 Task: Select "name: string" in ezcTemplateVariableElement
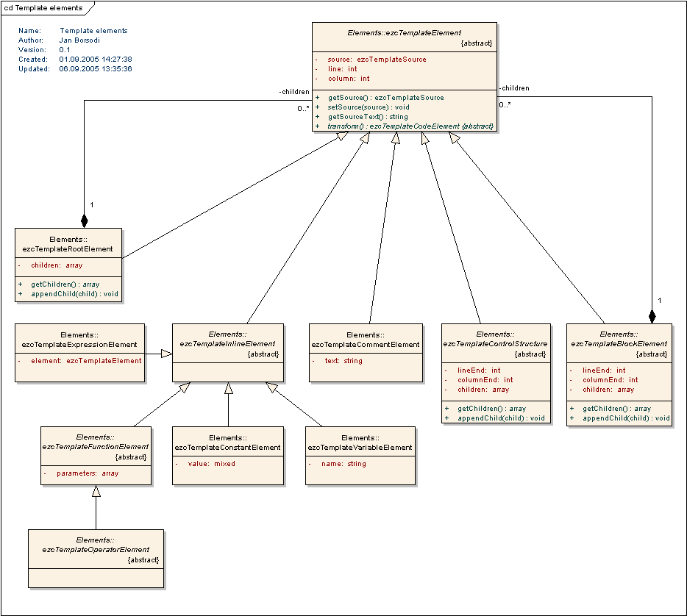343,464
